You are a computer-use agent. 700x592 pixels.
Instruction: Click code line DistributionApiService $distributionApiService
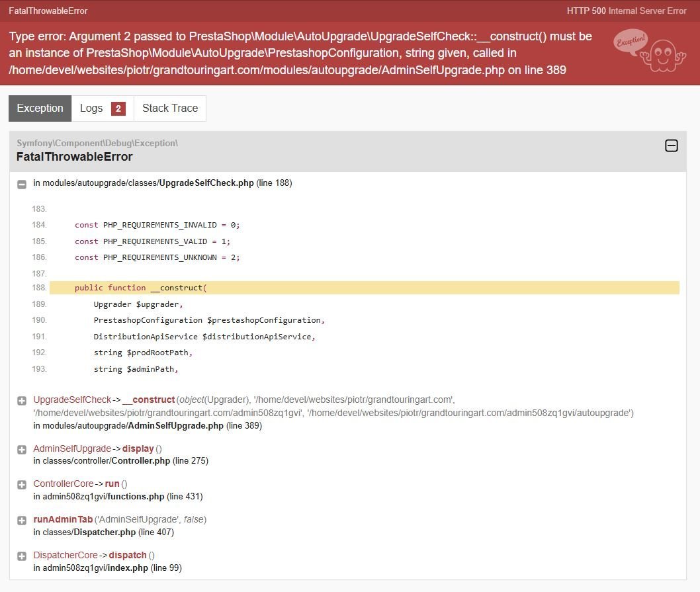(204, 337)
